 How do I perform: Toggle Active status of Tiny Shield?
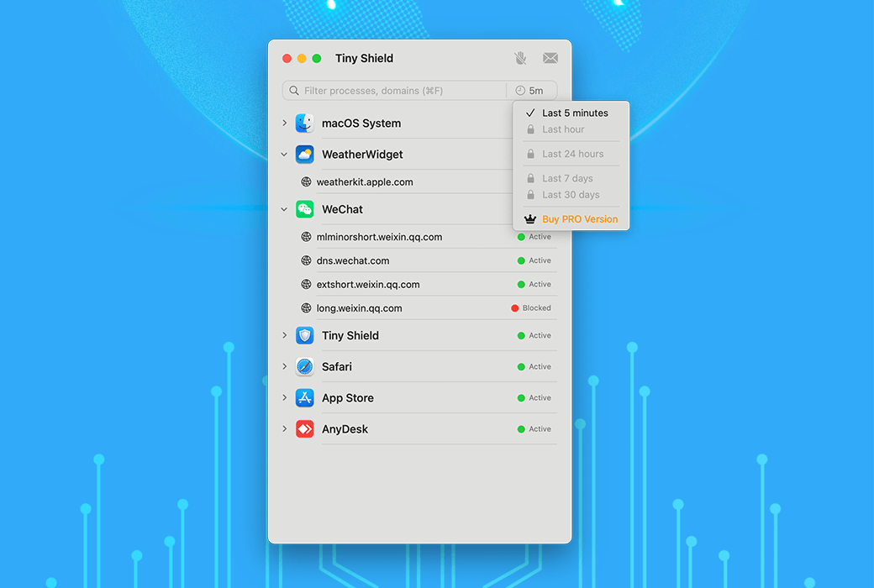click(534, 335)
